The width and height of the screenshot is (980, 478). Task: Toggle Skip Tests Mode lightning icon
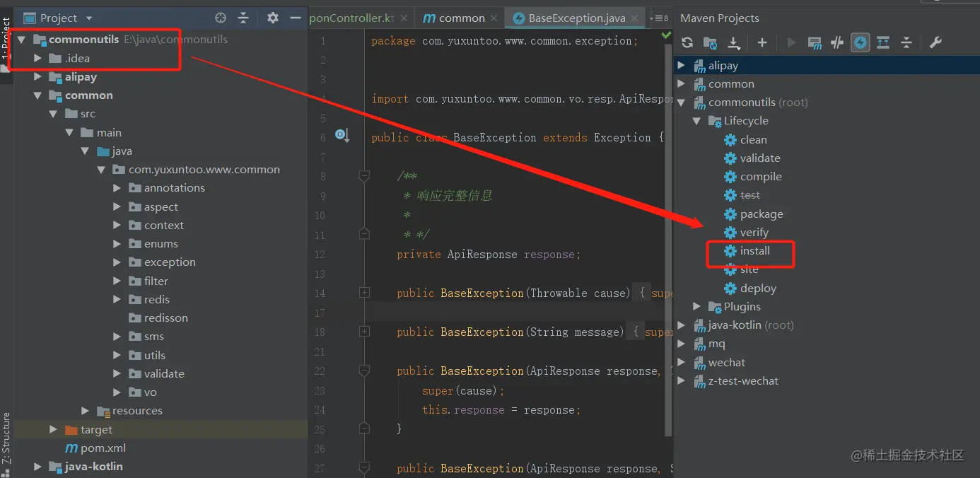pyautogui.click(x=860, y=42)
